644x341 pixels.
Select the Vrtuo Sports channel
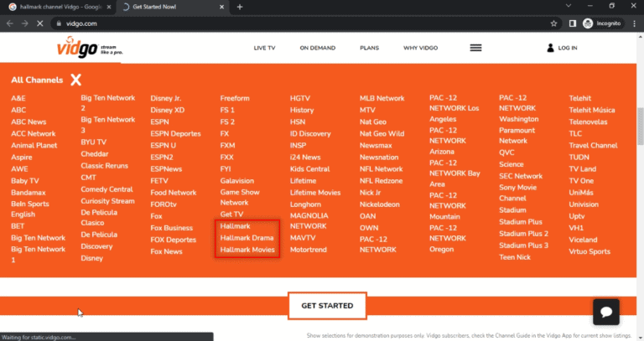589,251
